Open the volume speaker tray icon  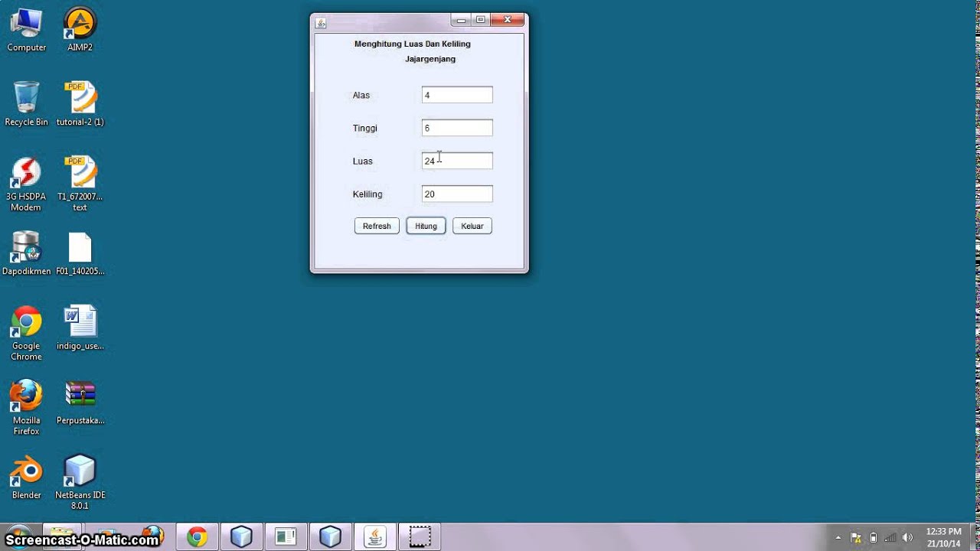coord(908,537)
